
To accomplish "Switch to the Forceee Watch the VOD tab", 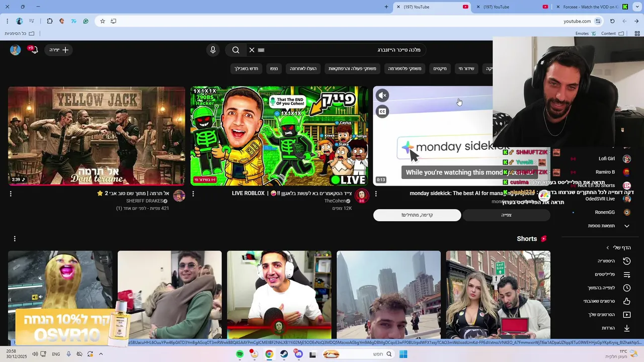I will click(592, 7).
